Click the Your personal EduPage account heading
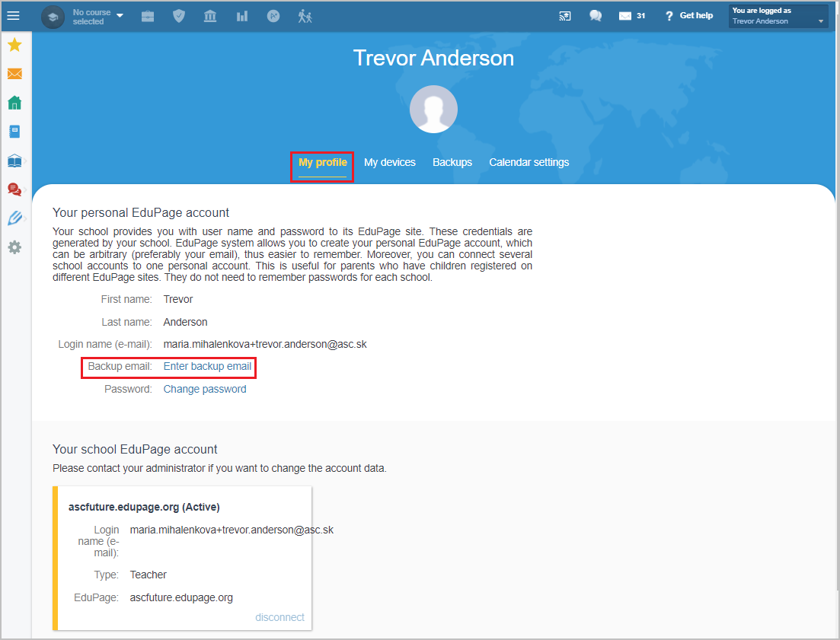Screen dimensions: 840x640 [141, 213]
